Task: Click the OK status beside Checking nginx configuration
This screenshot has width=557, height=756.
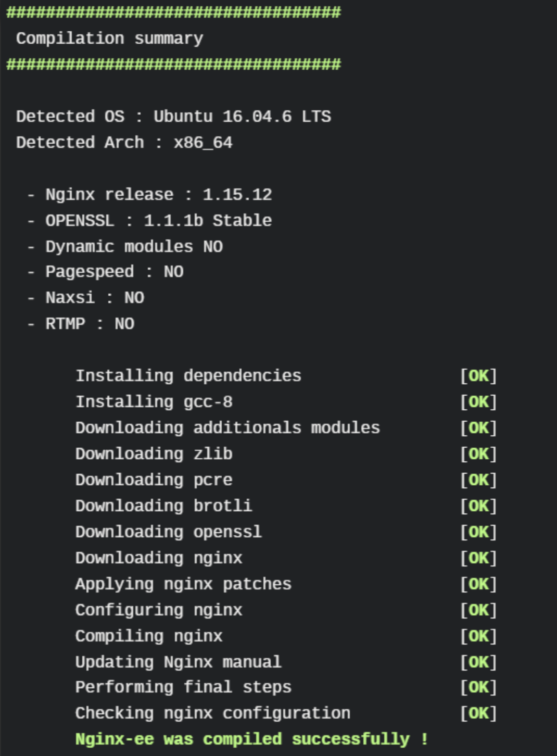Action: click(x=478, y=713)
